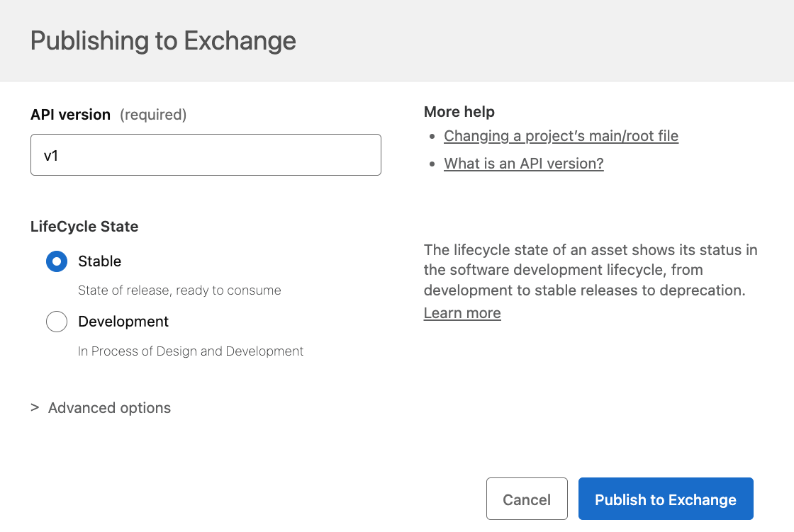
Task: Click the 'LifeCycle State' section label
Action: (84, 227)
